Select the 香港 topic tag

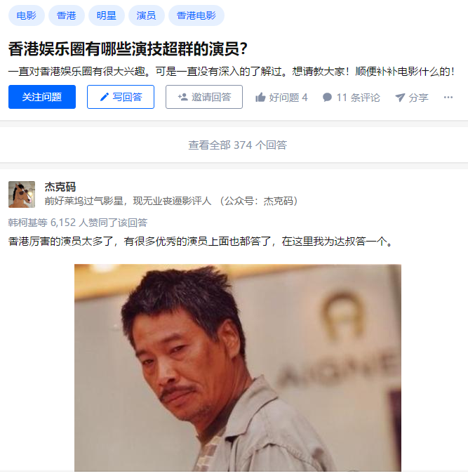pyautogui.click(x=67, y=15)
